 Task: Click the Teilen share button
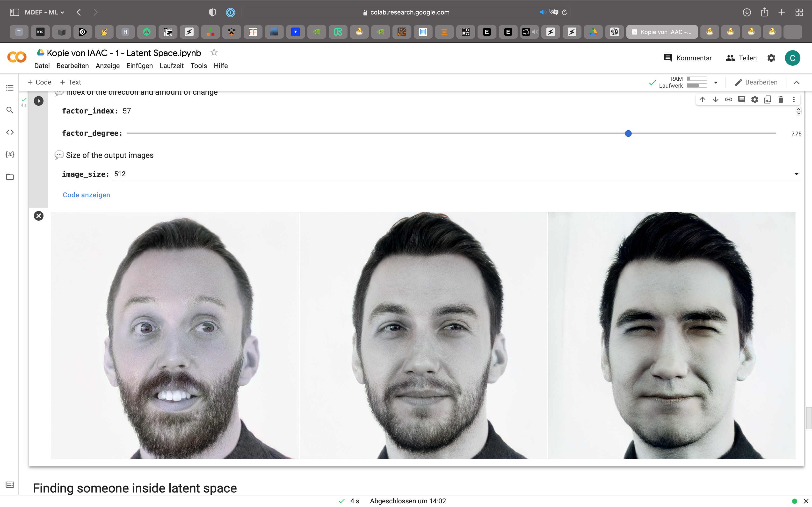pyautogui.click(x=741, y=58)
